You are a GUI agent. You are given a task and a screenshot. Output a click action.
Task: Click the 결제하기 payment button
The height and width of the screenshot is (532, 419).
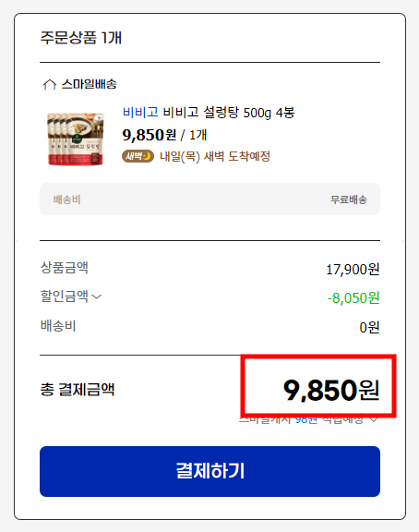(x=209, y=471)
